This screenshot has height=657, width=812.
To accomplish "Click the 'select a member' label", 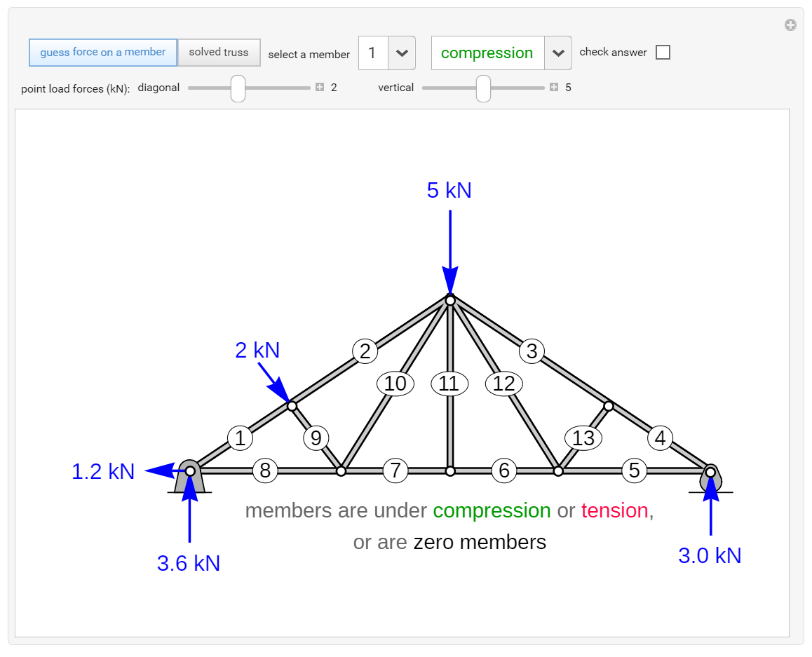I will 309,55.
